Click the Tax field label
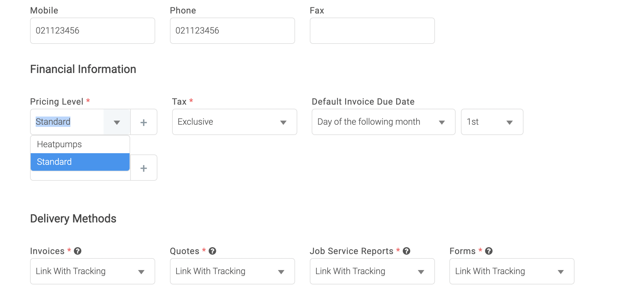Viewport: 644px width, 307px height. pyautogui.click(x=179, y=101)
